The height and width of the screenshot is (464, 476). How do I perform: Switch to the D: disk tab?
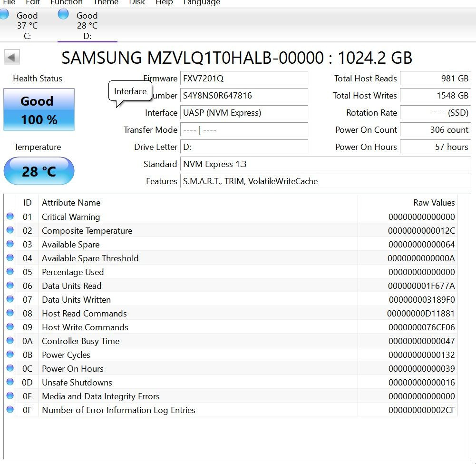click(x=87, y=25)
